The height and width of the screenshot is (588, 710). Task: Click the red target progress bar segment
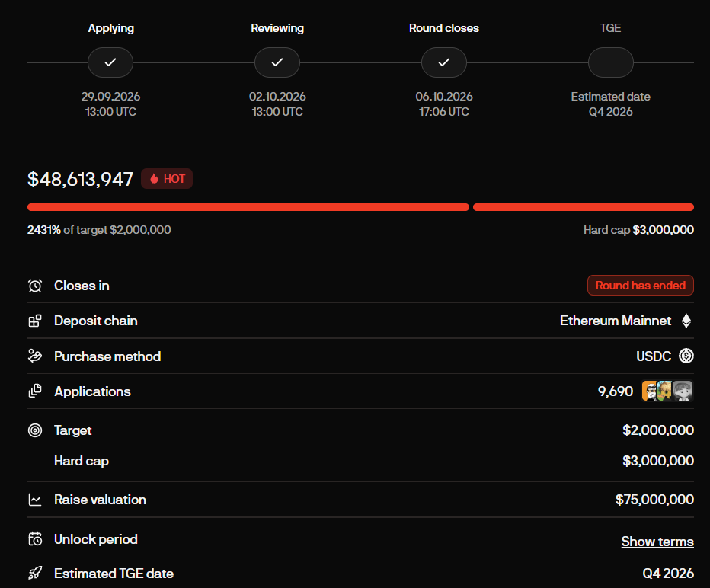point(248,207)
